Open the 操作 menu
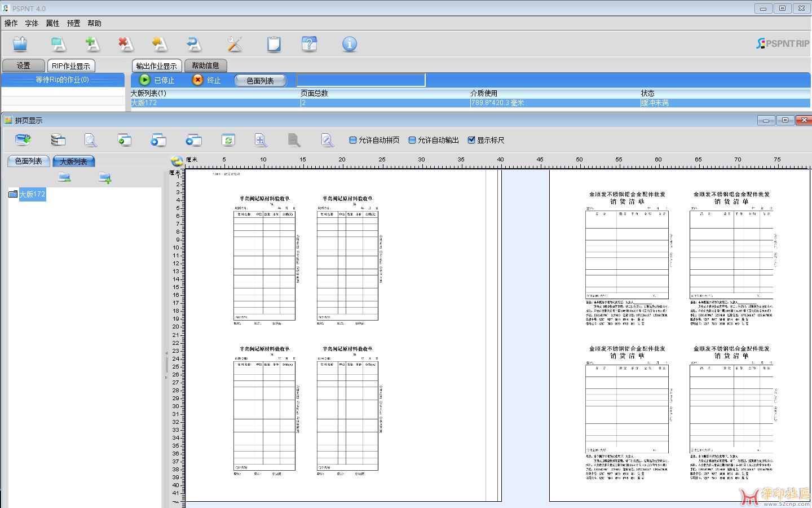 pyautogui.click(x=11, y=23)
